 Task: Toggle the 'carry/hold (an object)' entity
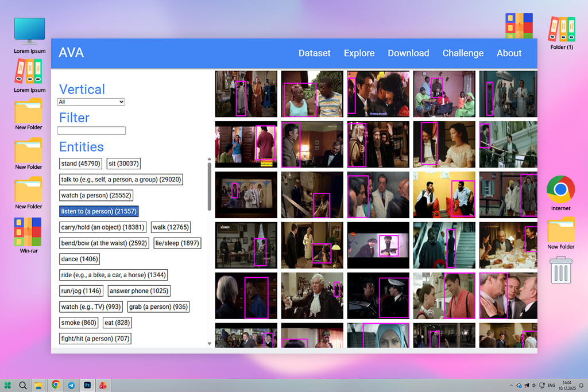pyautogui.click(x=103, y=227)
